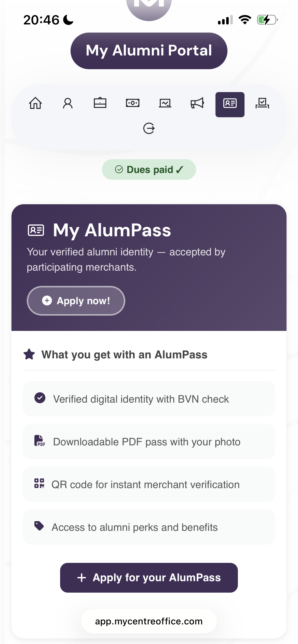Open the ballot box voting icon
298x644 pixels.
262,103
